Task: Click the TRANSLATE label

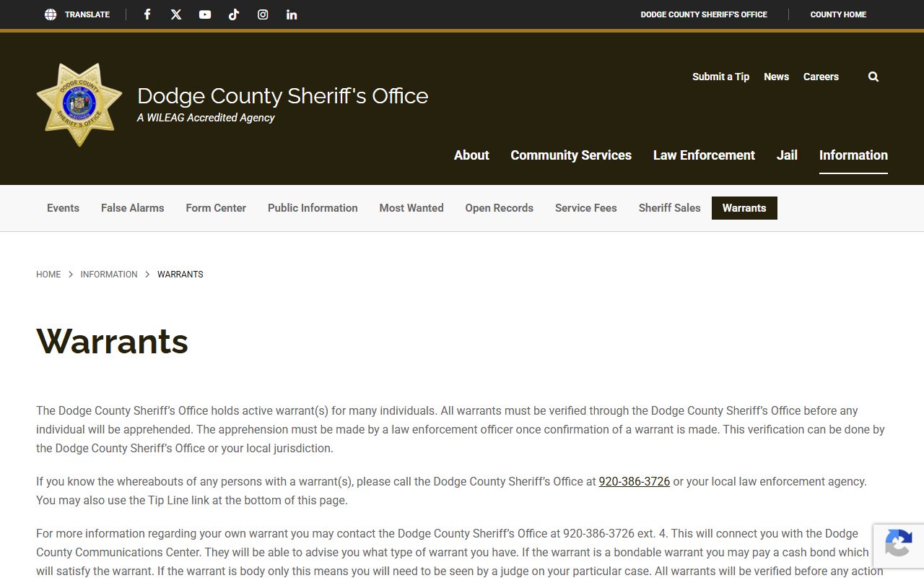Action: point(87,14)
